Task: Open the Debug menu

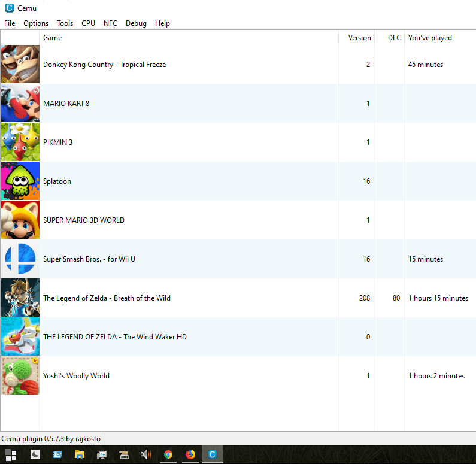Action: 136,23
